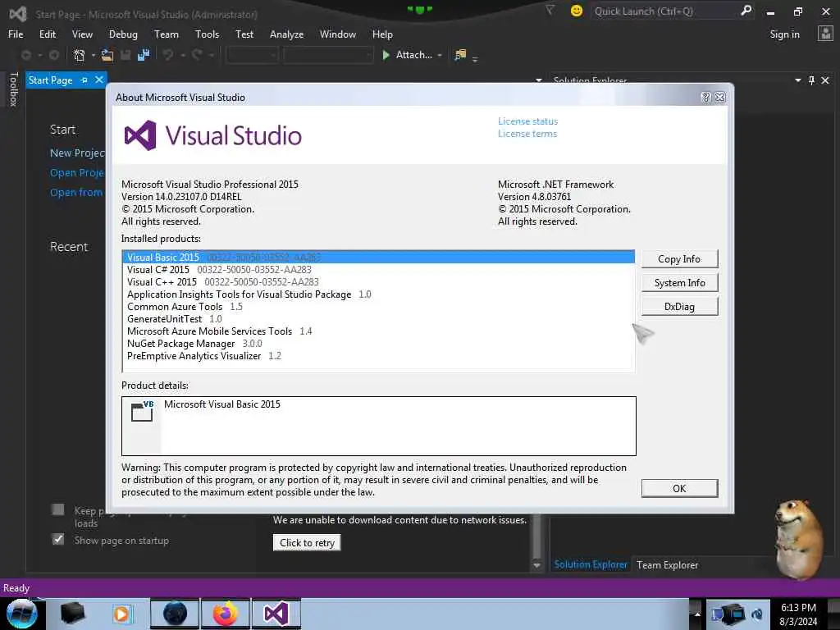The image size is (840, 630).
Task: Click the Undo toolbar icon
Action: pos(168,55)
